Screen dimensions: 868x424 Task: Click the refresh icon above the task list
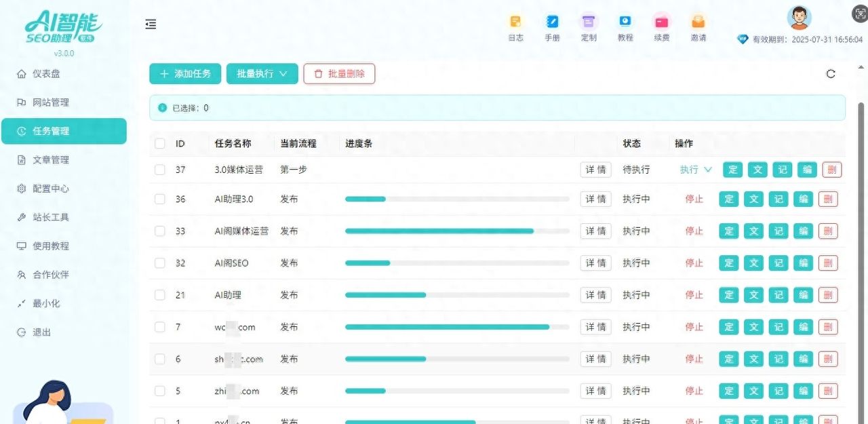(x=831, y=74)
